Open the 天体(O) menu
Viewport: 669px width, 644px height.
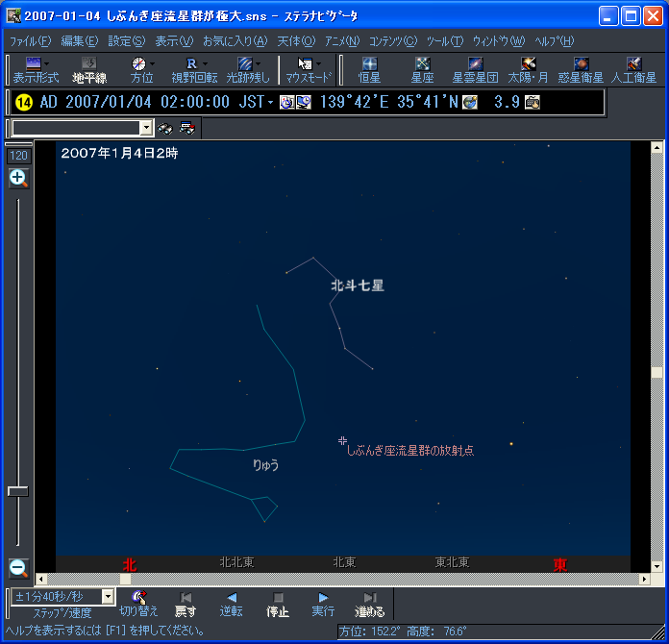pos(295,40)
